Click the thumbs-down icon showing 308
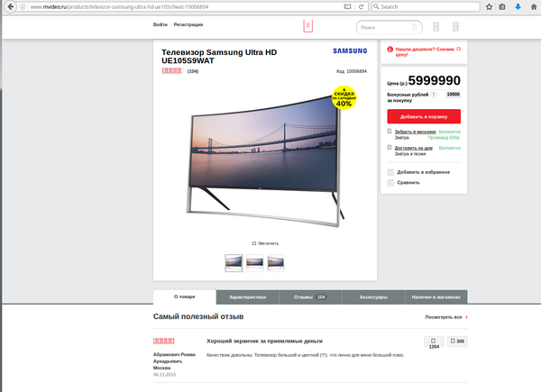Viewport: 541px width, 392px height. pos(457,341)
